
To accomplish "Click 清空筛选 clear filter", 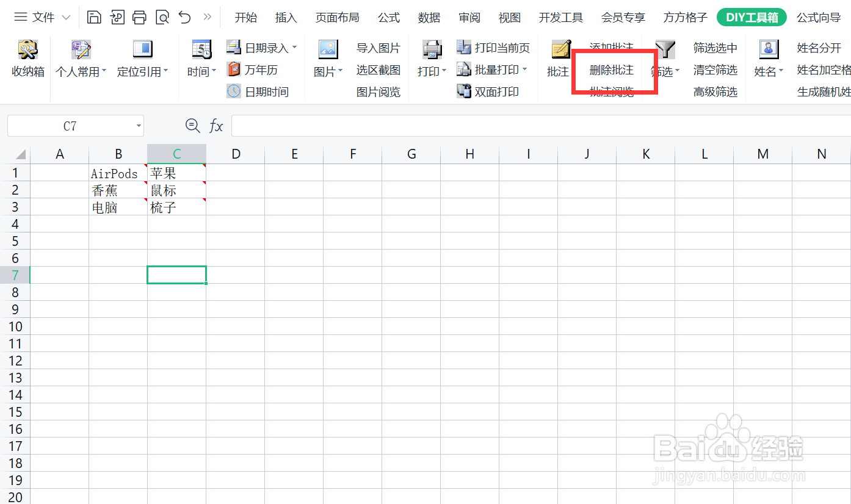I will point(715,70).
